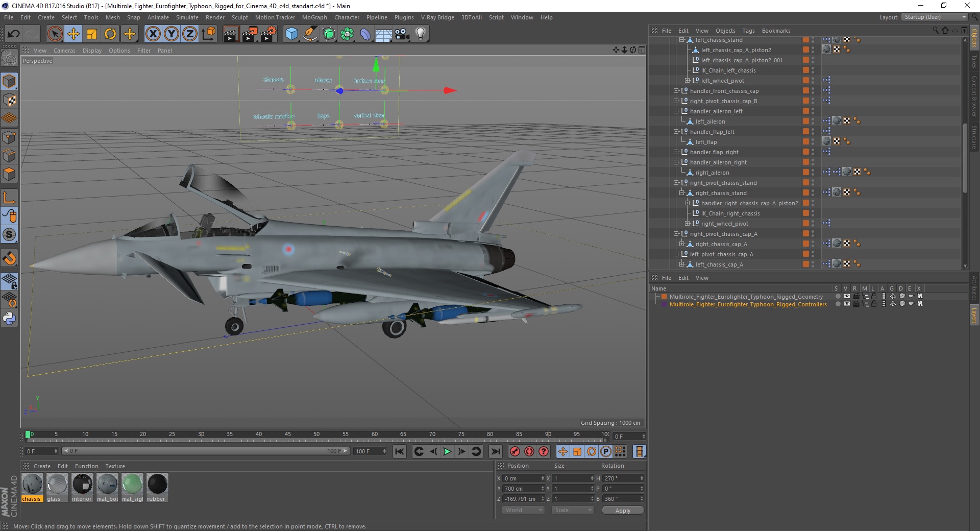
Task: Switch to Polygons mode
Action: tap(9, 174)
